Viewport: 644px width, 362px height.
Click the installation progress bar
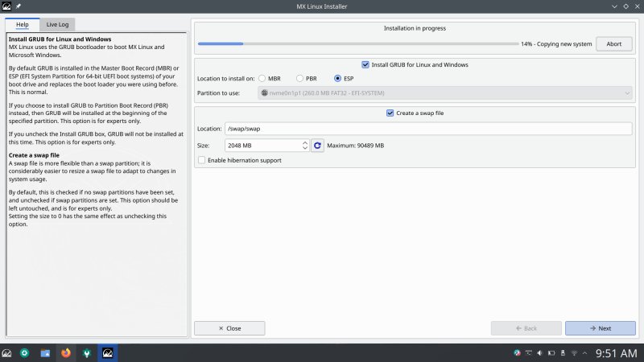(x=358, y=43)
